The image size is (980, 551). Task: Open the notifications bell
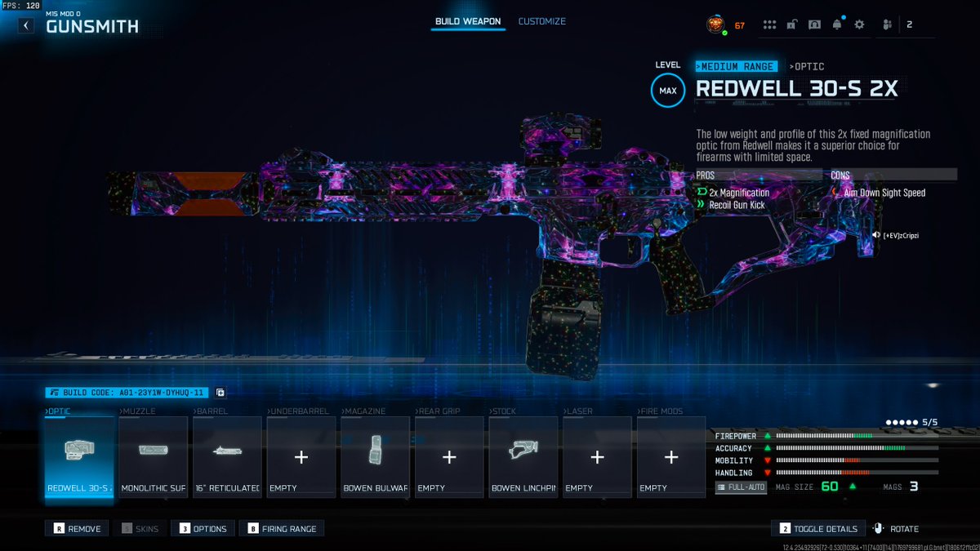837,24
